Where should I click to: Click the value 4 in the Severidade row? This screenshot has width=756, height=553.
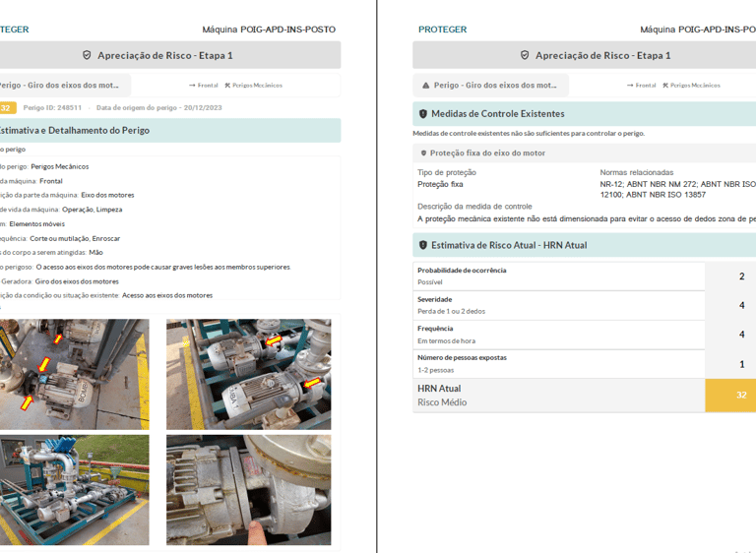pyautogui.click(x=741, y=305)
